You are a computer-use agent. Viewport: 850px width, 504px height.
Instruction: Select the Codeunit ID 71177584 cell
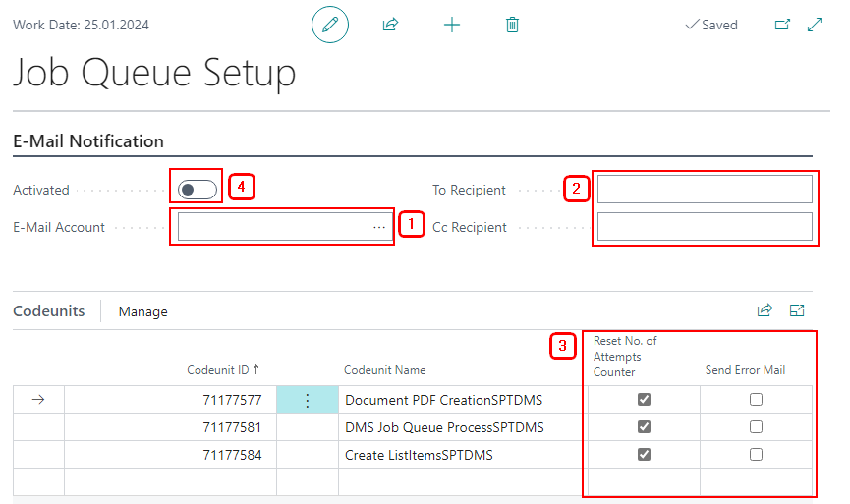point(170,455)
